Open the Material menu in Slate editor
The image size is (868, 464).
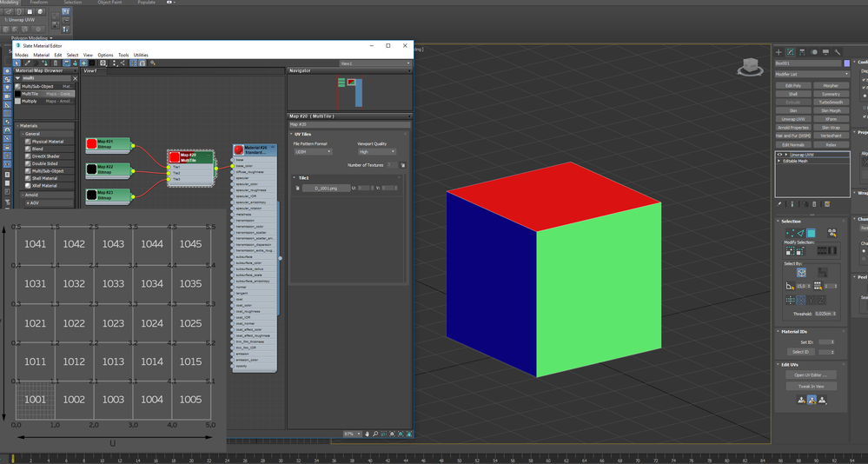tap(41, 56)
